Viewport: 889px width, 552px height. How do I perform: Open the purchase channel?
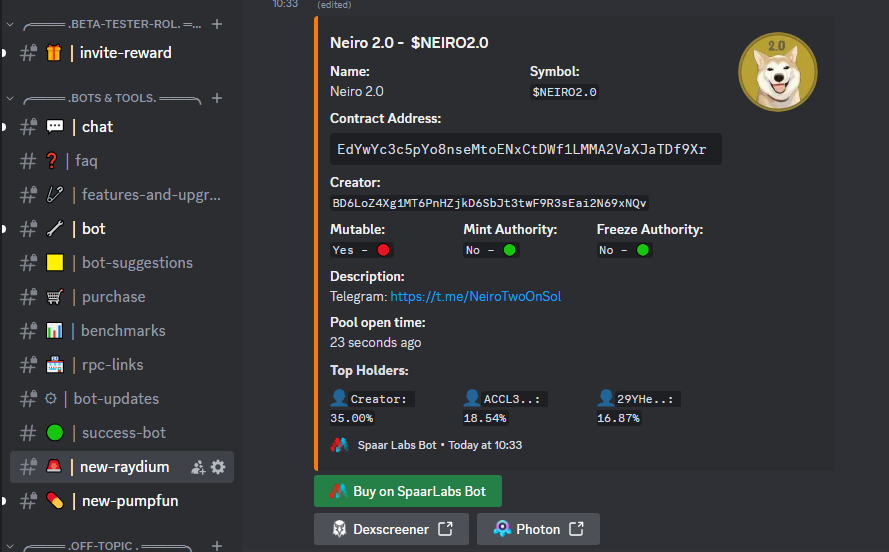coord(122,297)
